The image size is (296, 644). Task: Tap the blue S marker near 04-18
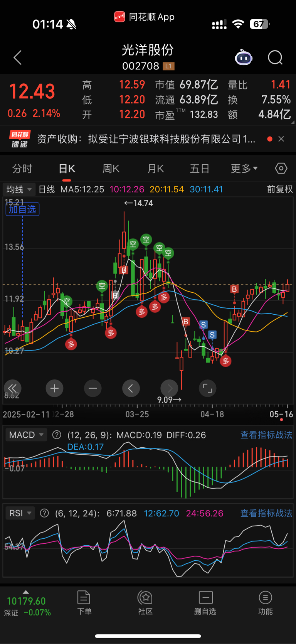pyautogui.click(x=212, y=335)
